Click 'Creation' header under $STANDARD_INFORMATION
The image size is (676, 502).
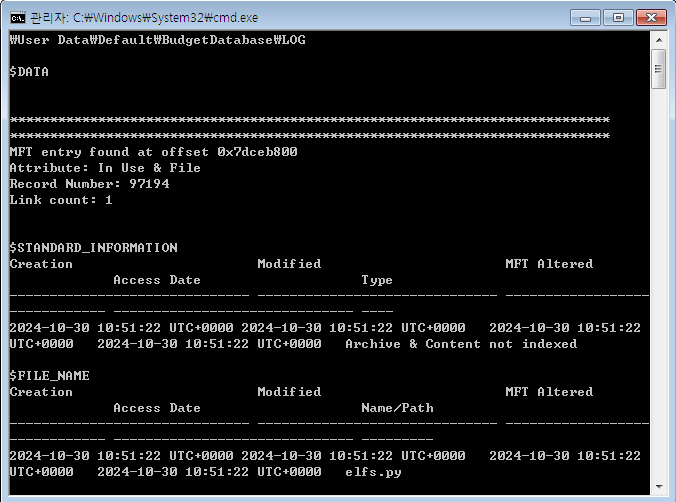[41, 264]
